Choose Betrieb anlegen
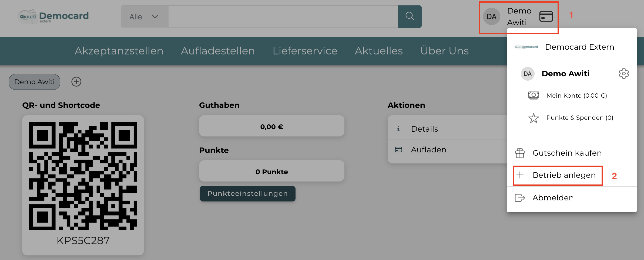Viewport: 644px width, 260px height. click(x=564, y=175)
